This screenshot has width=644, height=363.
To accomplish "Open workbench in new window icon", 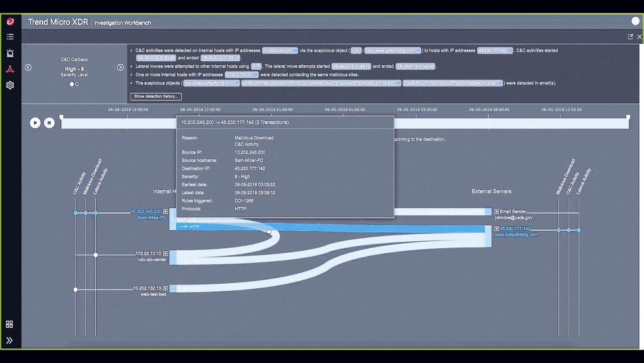I will (630, 37).
